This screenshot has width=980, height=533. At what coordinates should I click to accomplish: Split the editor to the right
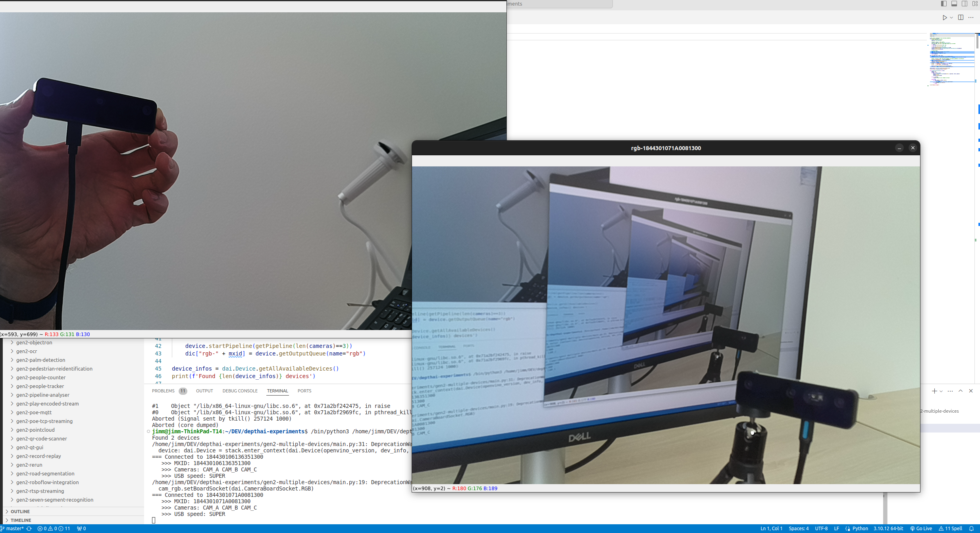[x=961, y=17]
